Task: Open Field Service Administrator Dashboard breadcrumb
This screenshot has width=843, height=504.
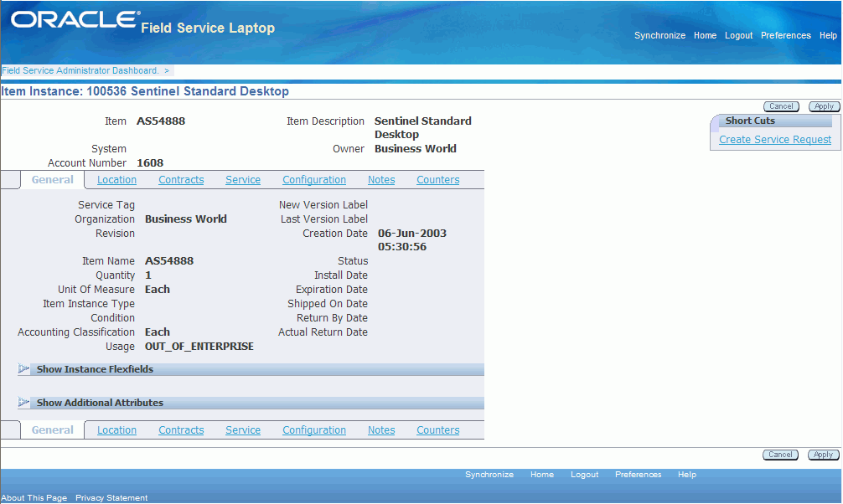Action: click(x=80, y=70)
